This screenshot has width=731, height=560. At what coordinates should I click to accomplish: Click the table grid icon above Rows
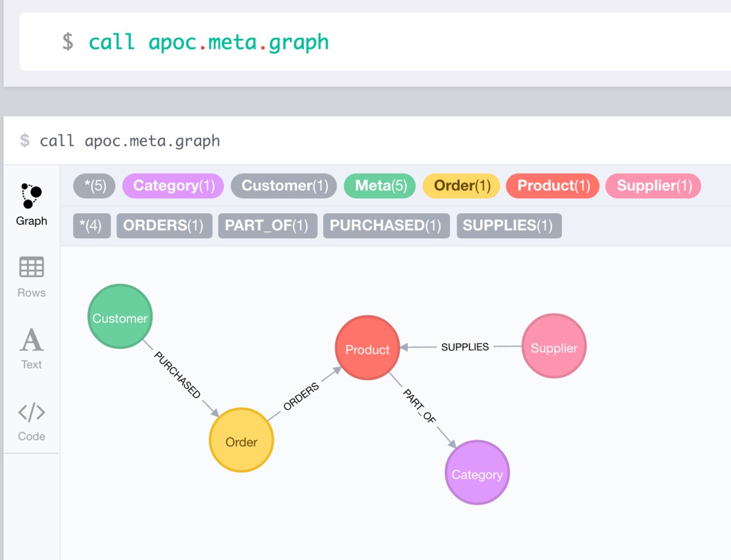(x=31, y=268)
